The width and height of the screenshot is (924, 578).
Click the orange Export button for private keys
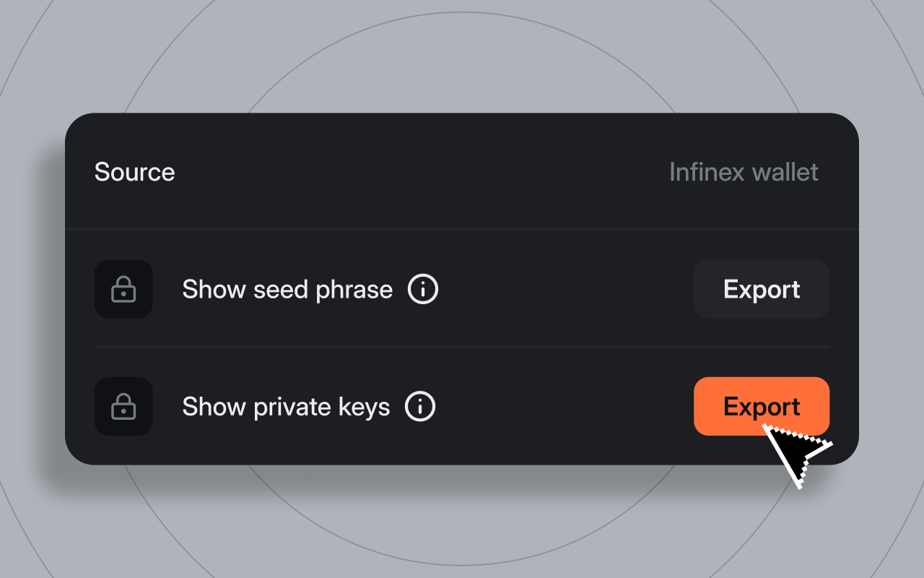762,406
